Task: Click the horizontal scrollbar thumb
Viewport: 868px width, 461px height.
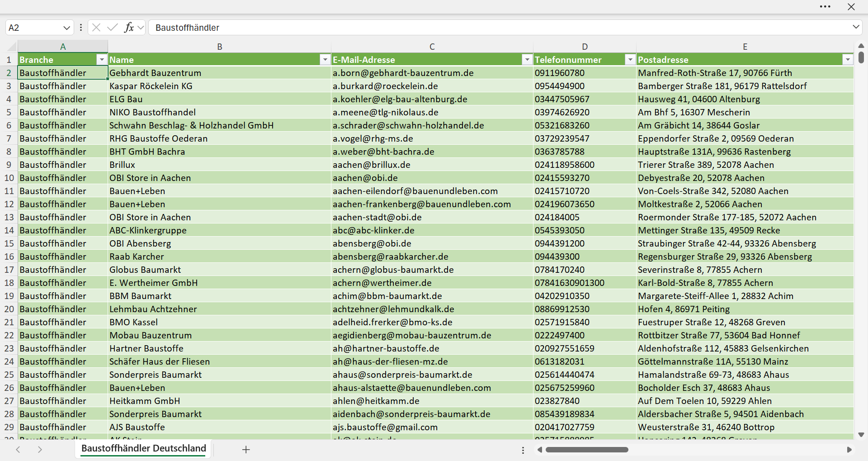Action: 587,450
